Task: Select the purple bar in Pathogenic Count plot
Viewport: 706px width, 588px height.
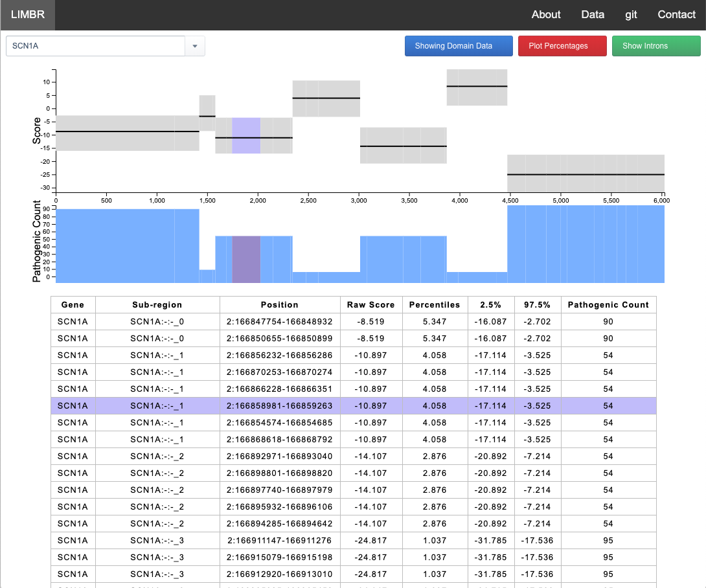Action: coord(246,259)
